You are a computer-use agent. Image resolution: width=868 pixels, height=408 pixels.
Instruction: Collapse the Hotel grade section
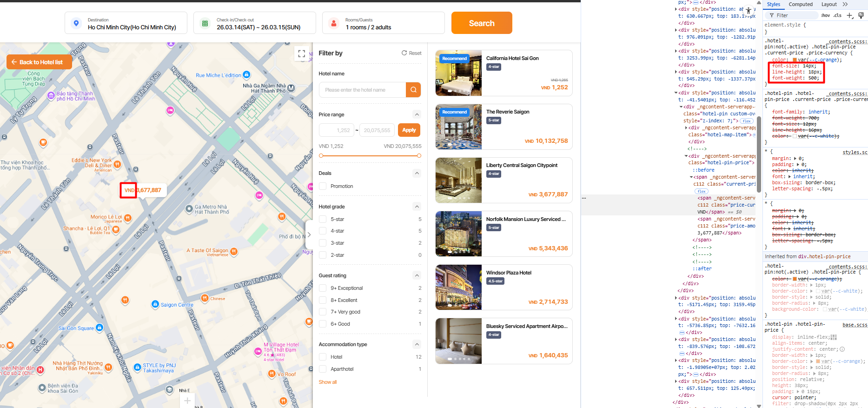[417, 207]
